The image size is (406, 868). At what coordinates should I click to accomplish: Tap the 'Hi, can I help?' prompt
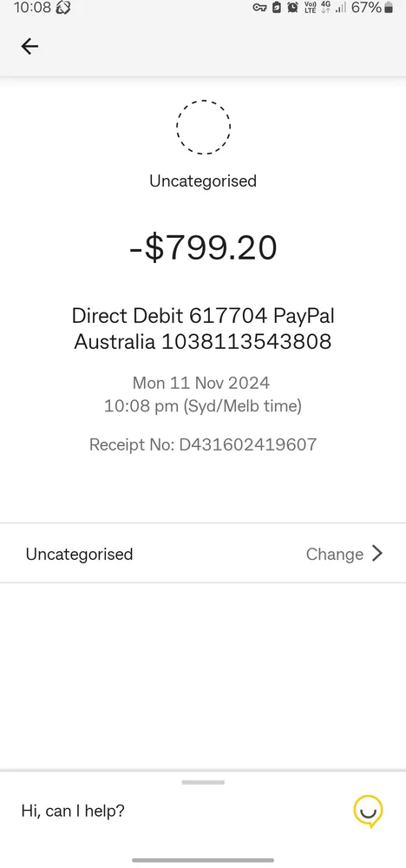pyautogui.click(x=73, y=811)
